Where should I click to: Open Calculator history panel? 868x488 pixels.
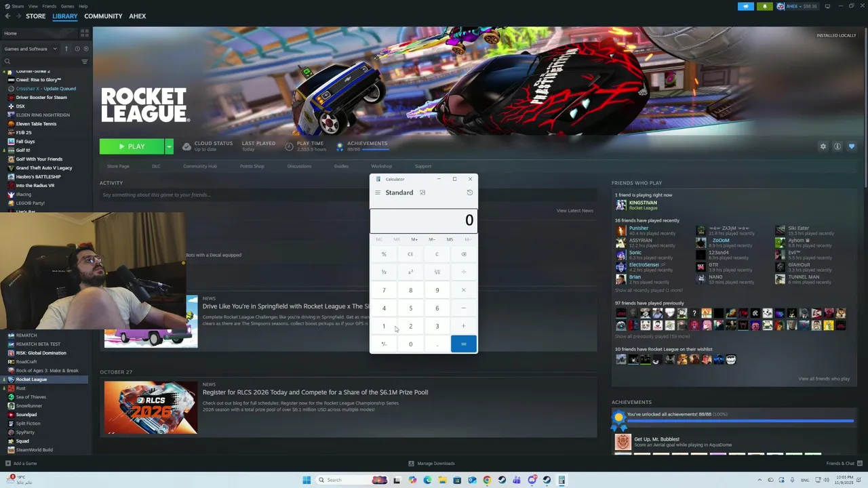tap(469, 192)
